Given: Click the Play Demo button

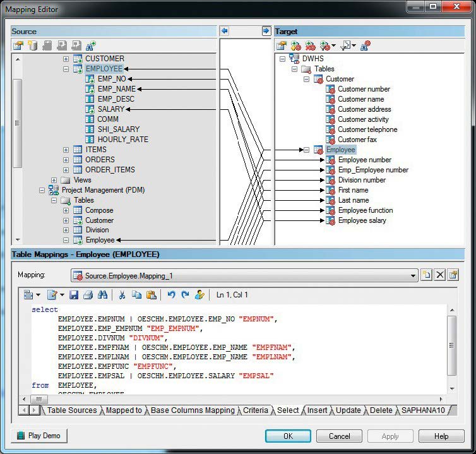Looking at the screenshot, I should pyautogui.click(x=40, y=436).
